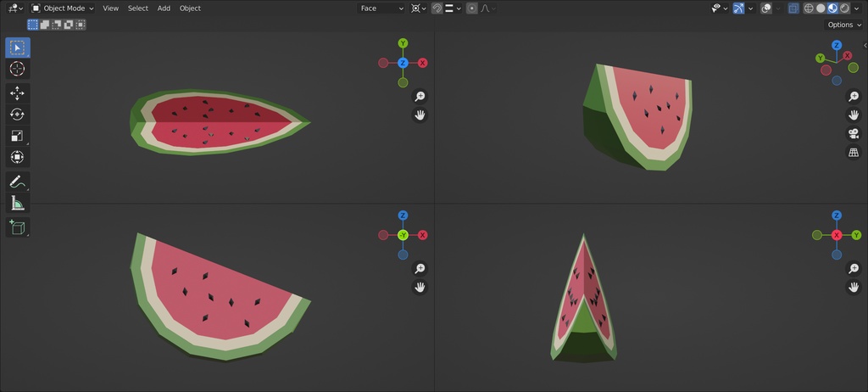
Task: Switch to Solid viewport shading
Action: pos(821,8)
